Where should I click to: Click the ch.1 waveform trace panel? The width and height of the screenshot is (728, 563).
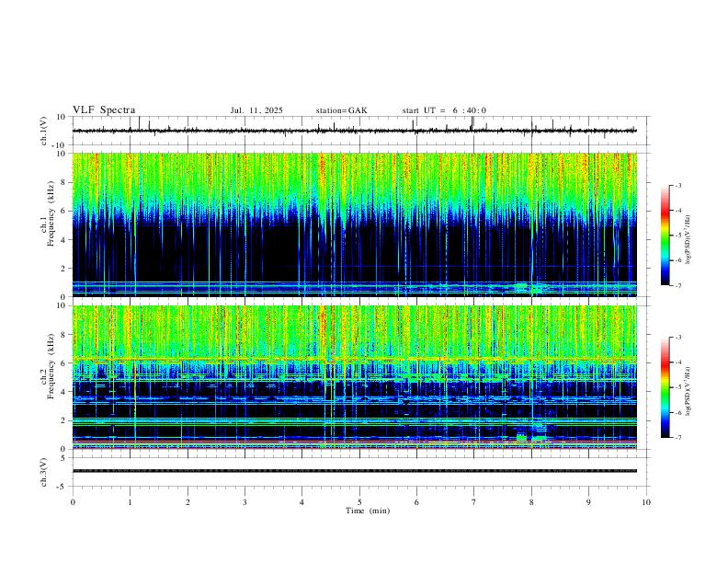359,131
